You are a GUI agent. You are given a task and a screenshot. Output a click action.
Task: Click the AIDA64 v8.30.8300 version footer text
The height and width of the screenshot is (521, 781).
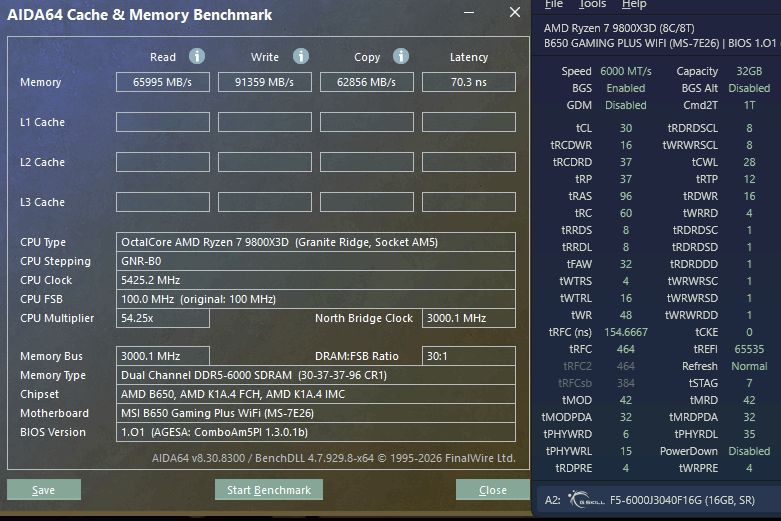tap(333, 458)
